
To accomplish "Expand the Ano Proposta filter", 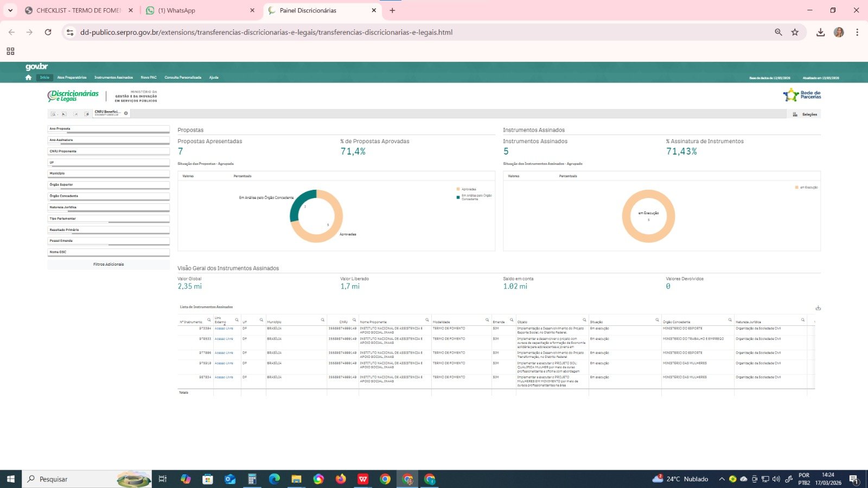I will 108,129.
